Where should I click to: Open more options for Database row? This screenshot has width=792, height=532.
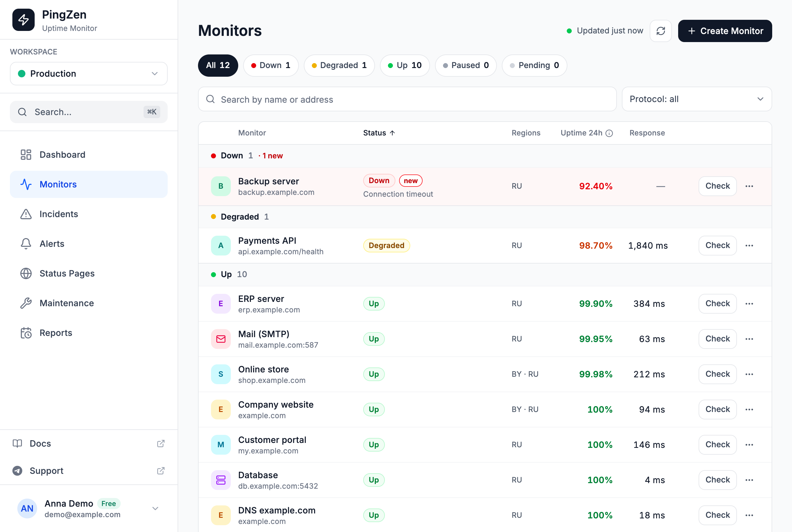coord(749,480)
